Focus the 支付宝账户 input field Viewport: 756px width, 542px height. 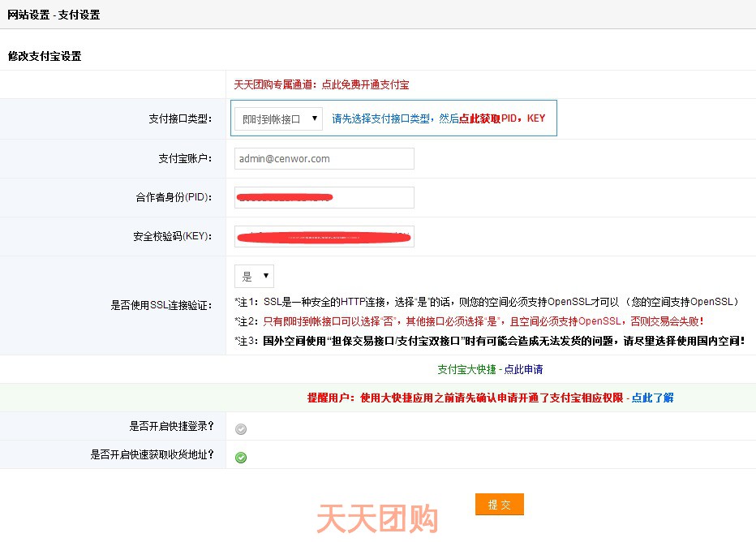(324, 159)
